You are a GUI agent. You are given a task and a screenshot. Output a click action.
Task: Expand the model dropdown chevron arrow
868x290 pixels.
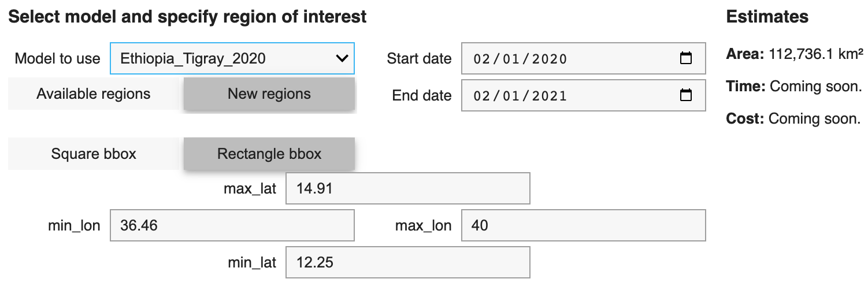pos(342,58)
